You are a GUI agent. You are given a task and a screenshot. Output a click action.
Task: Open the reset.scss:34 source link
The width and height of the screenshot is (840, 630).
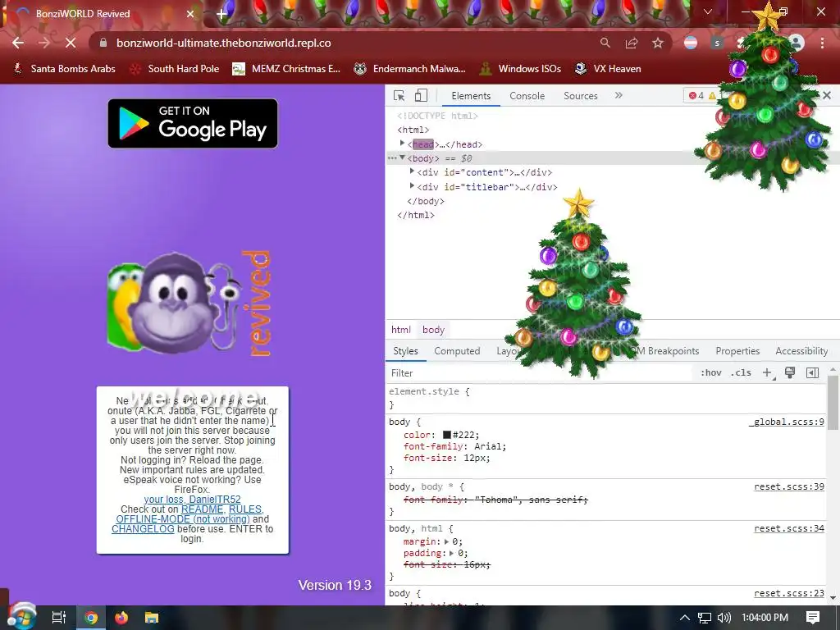[789, 528]
